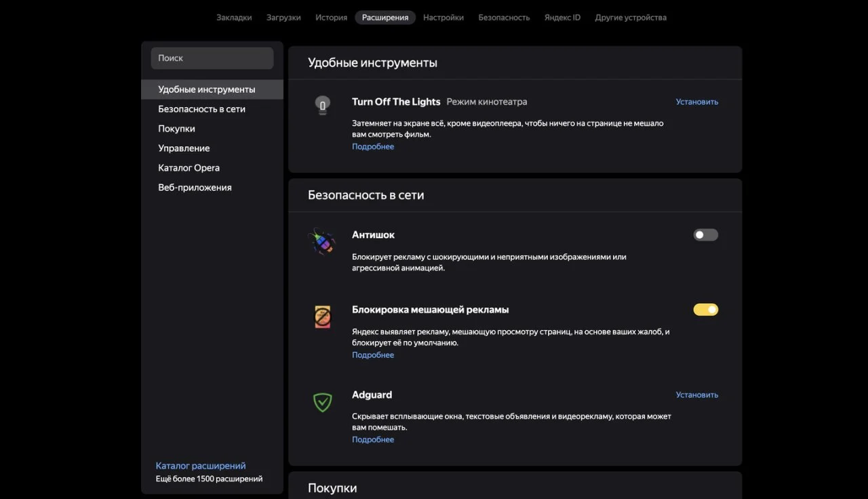The image size is (868, 499).
Task: Open the Закладки tab
Action: [x=234, y=18]
